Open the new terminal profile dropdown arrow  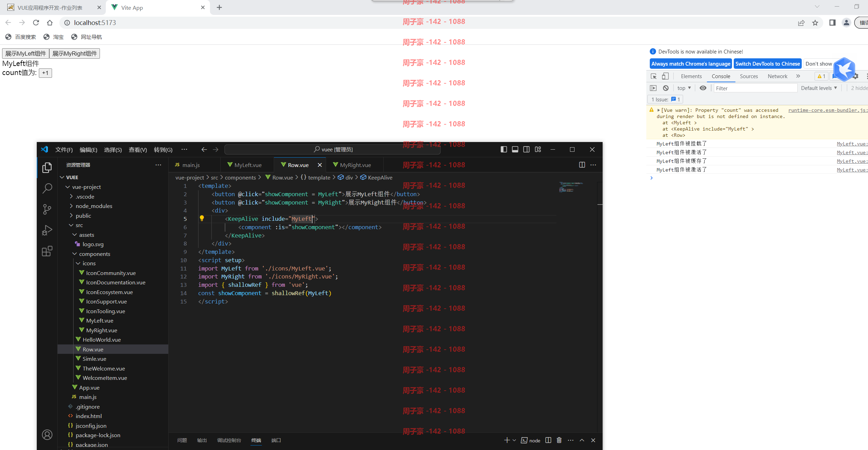514,440
